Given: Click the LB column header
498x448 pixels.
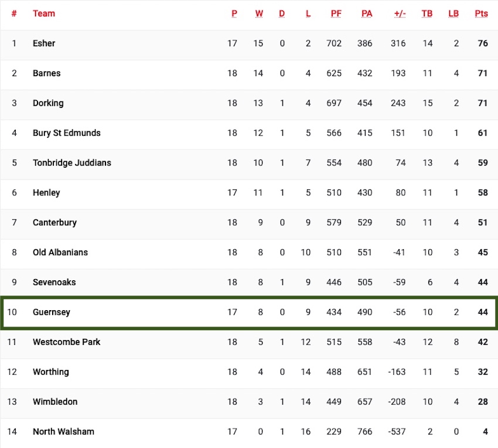Looking at the screenshot, I should 453,13.
